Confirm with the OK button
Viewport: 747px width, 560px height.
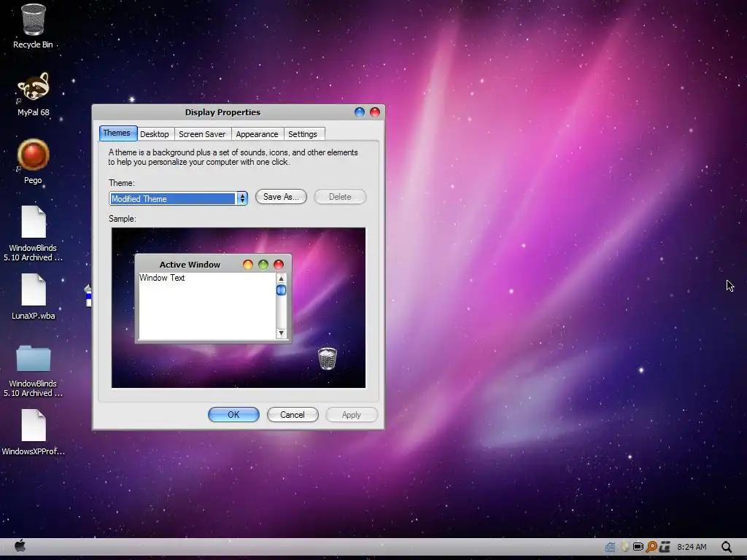[233, 415]
